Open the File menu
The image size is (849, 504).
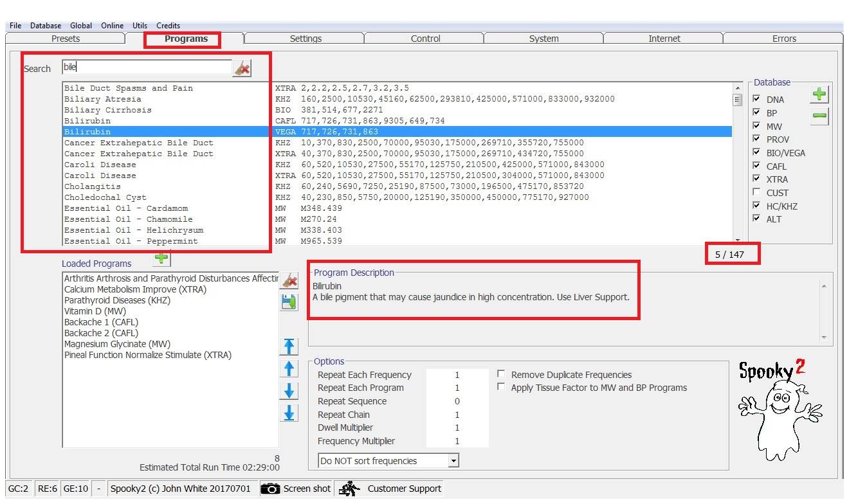15,26
